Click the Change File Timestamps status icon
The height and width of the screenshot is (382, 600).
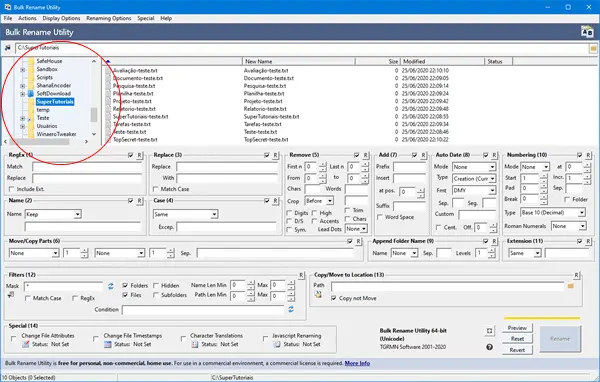click(x=108, y=344)
